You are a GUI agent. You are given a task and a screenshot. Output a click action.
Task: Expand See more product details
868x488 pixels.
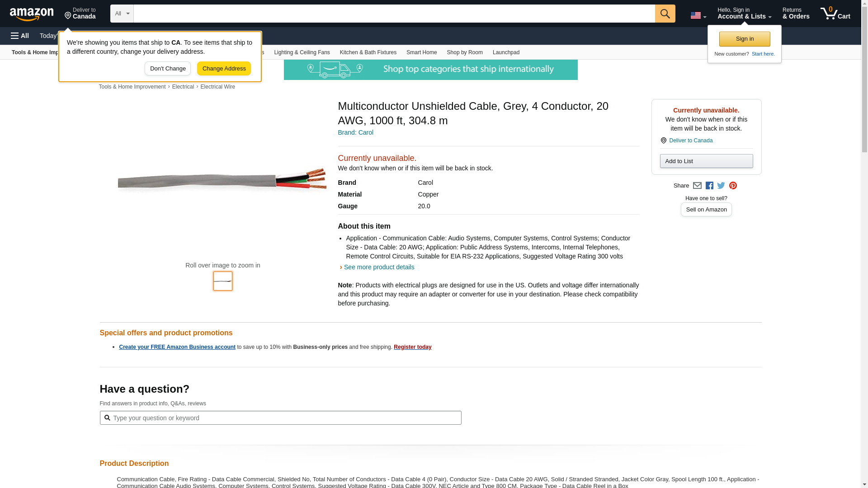point(379,267)
